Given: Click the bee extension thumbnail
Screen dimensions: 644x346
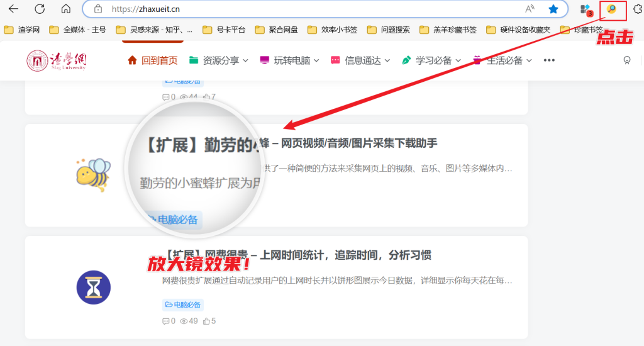Looking at the screenshot, I should [94, 175].
